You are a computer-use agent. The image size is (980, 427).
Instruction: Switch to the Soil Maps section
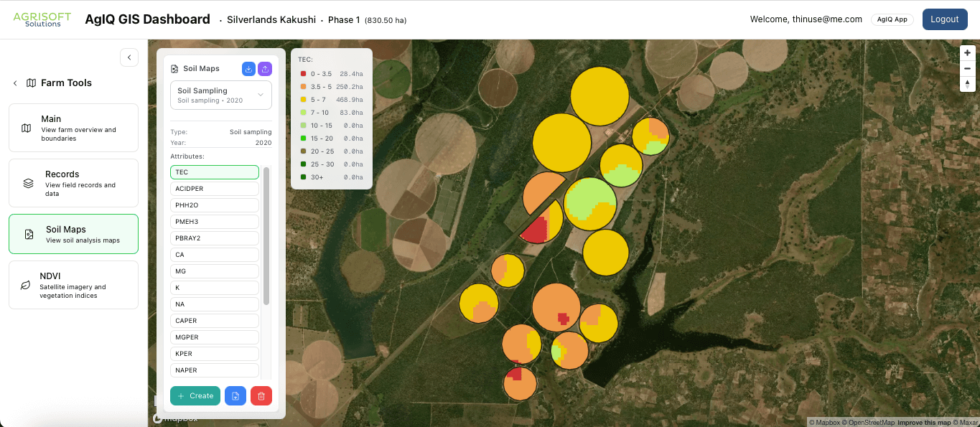point(73,233)
